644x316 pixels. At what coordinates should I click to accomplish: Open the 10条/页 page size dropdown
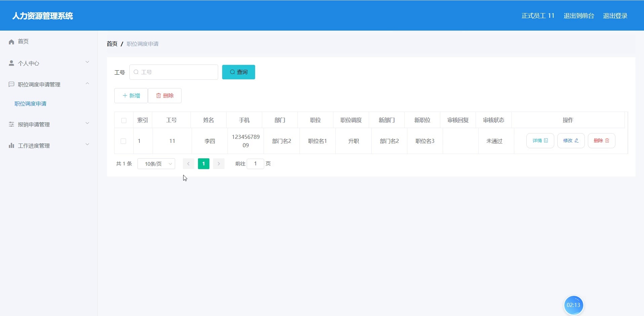click(x=156, y=164)
